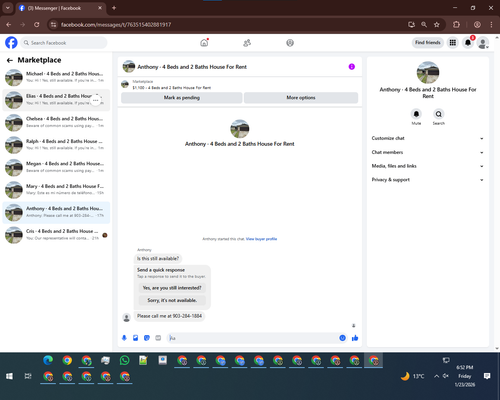Open the Mary conversation

click(x=56, y=190)
